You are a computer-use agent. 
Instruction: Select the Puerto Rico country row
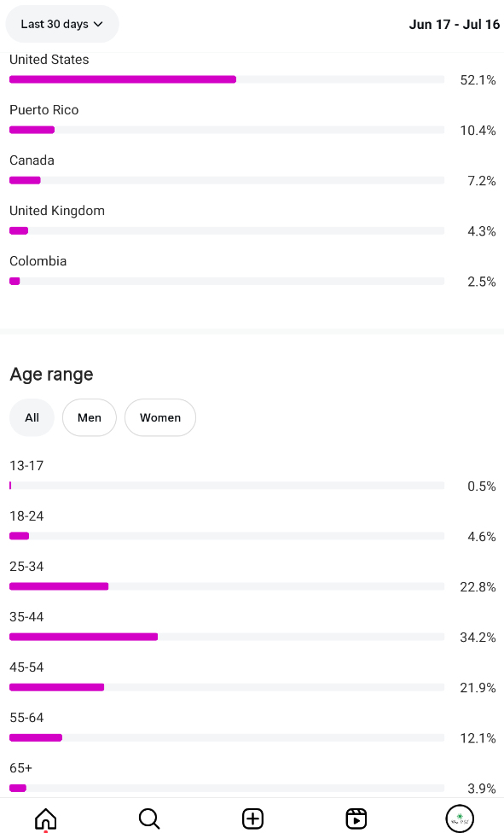pyautogui.click(x=252, y=120)
